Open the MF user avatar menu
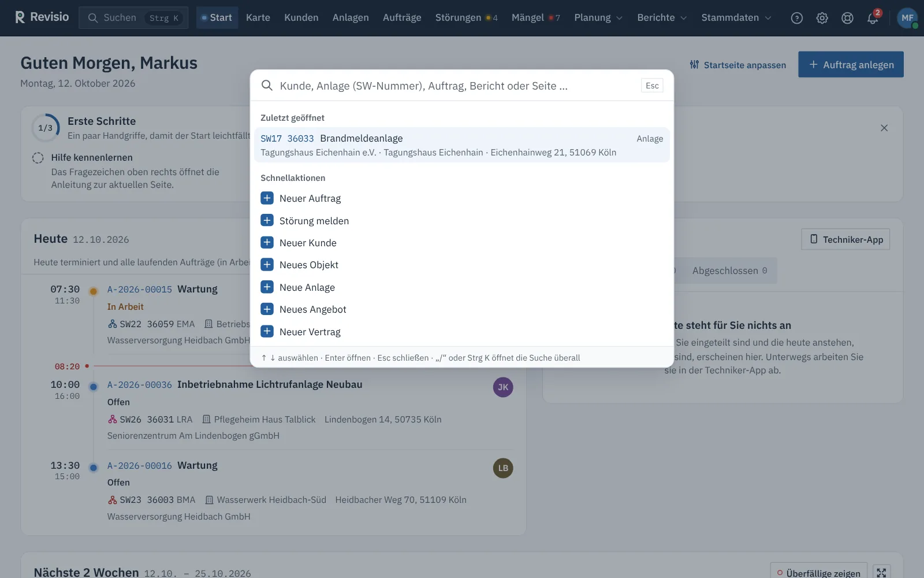The image size is (924, 578). coord(907,18)
